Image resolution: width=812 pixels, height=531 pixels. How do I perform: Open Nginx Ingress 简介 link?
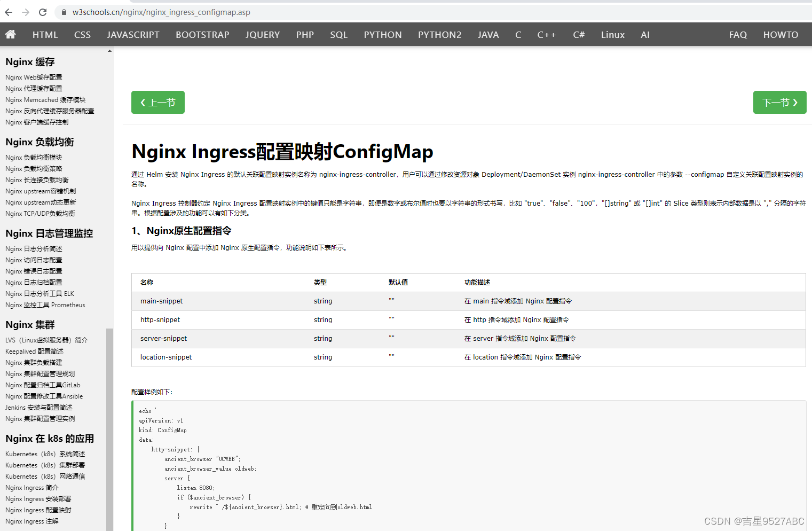(32, 488)
